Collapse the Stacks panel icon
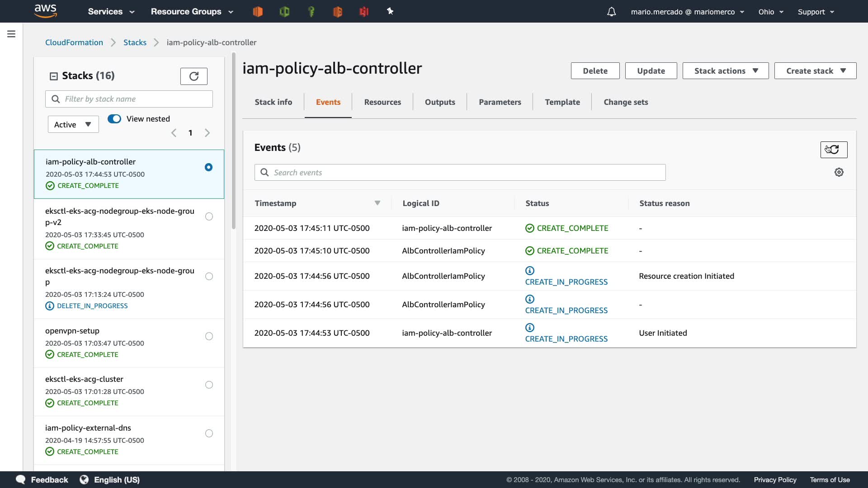This screenshot has height=488, width=868. click(x=54, y=76)
